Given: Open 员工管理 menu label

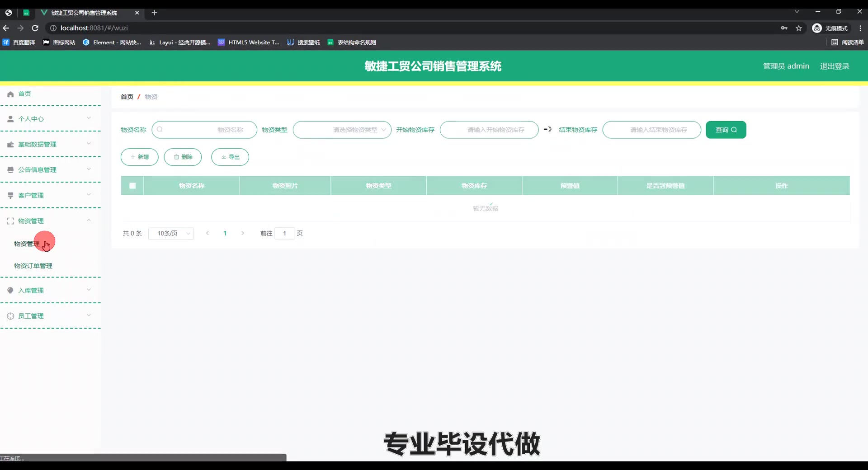Looking at the screenshot, I should (31, 316).
